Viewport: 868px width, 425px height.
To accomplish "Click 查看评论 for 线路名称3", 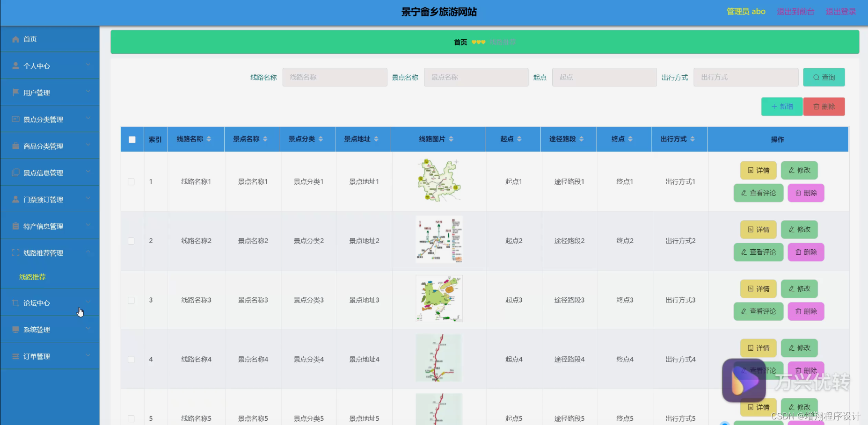I will pos(759,311).
